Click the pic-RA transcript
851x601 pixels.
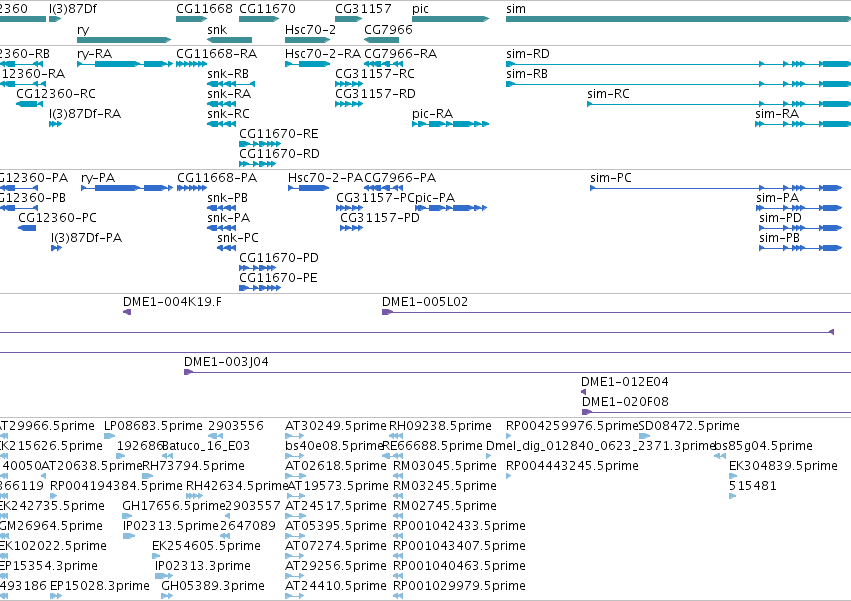[450, 124]
